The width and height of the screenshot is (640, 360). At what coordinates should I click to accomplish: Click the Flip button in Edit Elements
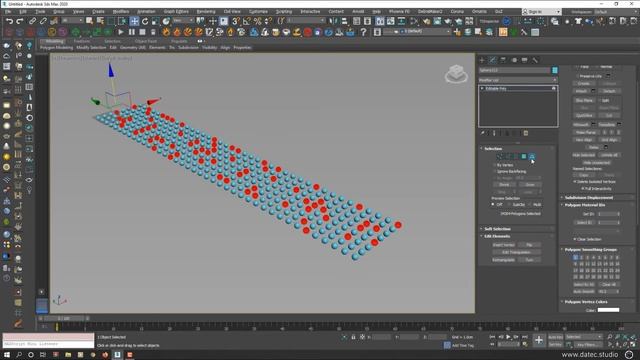[529, 245]
